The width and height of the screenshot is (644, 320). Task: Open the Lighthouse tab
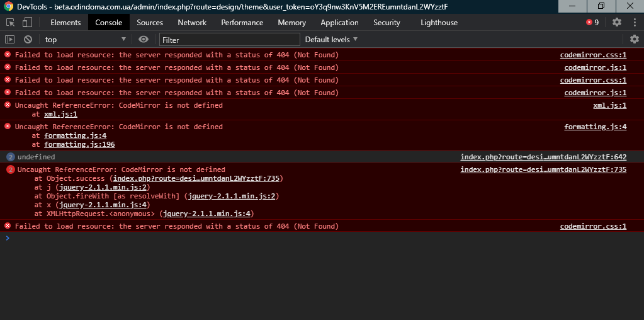(x=439, y=22)
